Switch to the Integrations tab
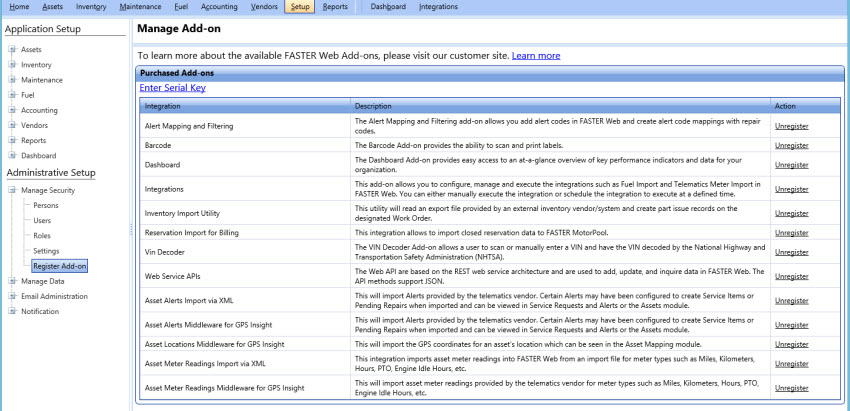This screenshot has height=411, width=850. [438, 7]
